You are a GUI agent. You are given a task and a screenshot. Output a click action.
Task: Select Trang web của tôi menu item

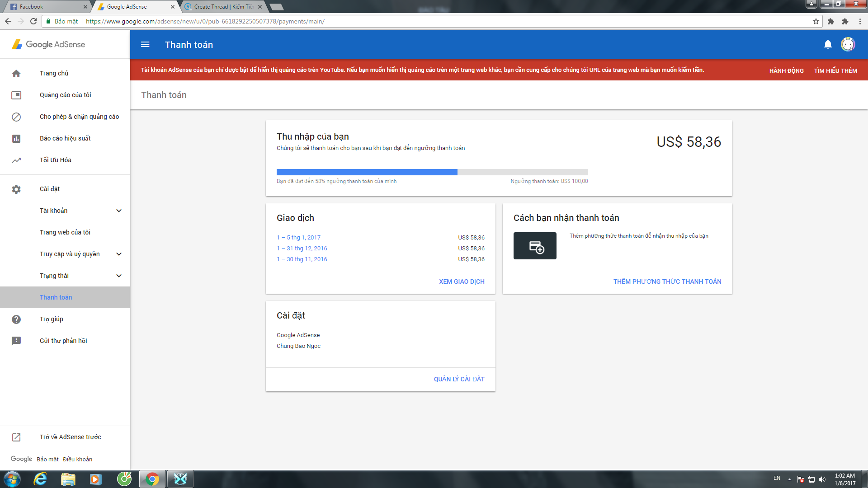65,232
